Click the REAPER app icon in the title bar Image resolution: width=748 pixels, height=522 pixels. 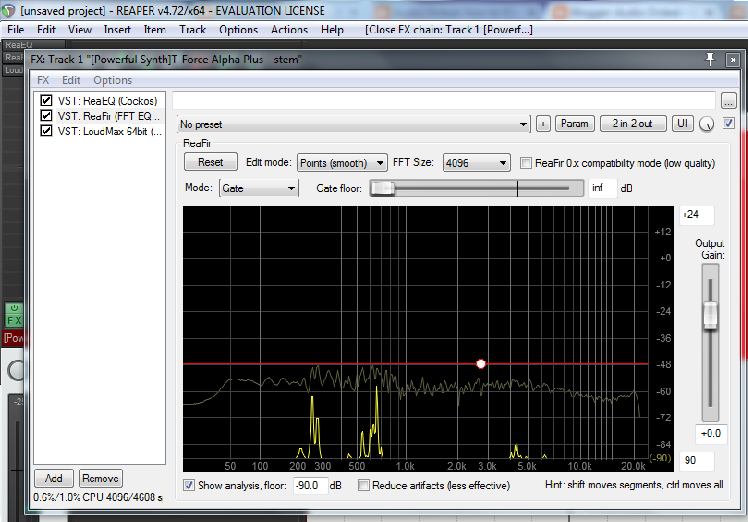tap(9, 10)
